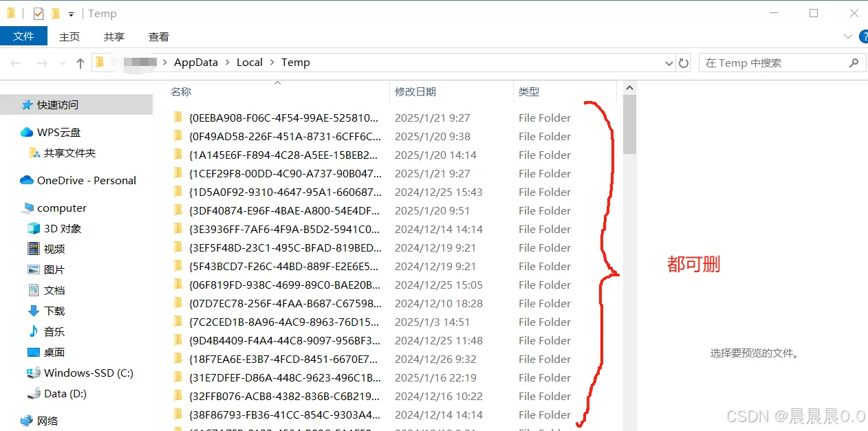The width and height of the screenshot is (868, 431).
Task: Click the date 2024/12/10 18:28
Action: [x=439, y=303]
